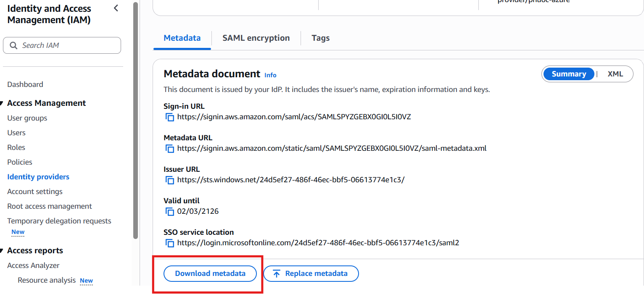Viewport: 644px width, 294px height.
Task: Collapse the Access reports section
Action: [x=2, y=251]
